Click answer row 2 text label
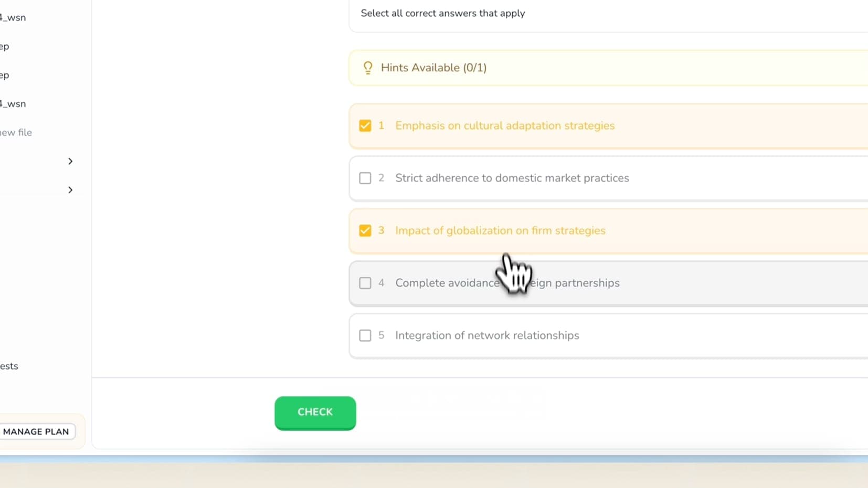868x488 pixels. click(x=512, y=178)
